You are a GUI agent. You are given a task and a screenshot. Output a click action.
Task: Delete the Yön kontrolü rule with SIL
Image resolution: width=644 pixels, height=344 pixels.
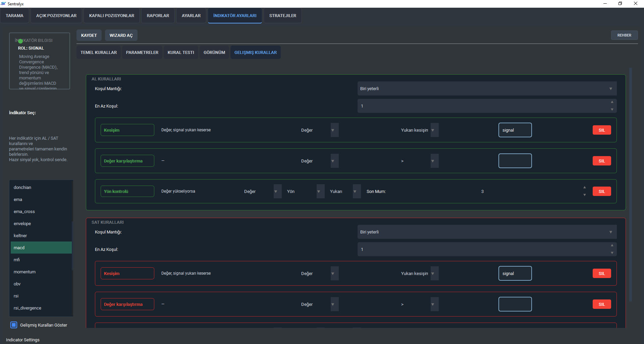(x=602, y=192)
